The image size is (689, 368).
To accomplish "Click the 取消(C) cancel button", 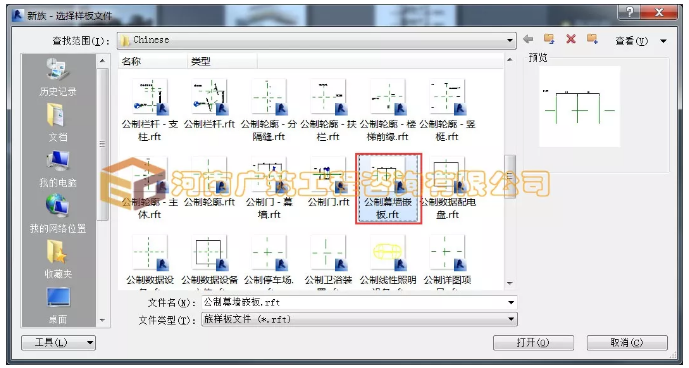I will (627, 342).
